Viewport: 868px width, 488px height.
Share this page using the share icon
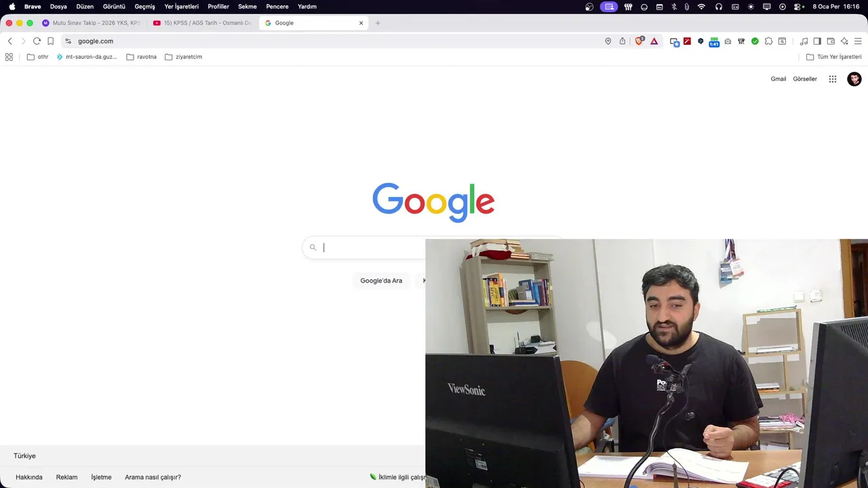pyautogui.click(x=623, y=41)
